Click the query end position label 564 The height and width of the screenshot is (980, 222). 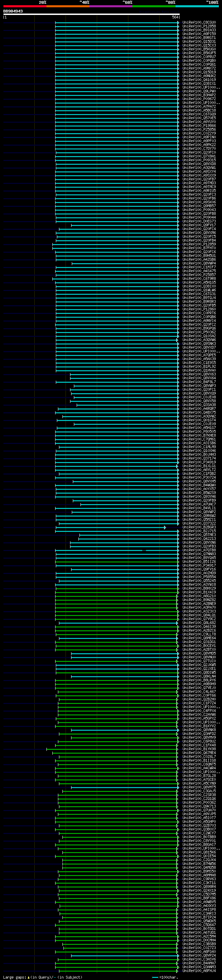coord(175,17)
